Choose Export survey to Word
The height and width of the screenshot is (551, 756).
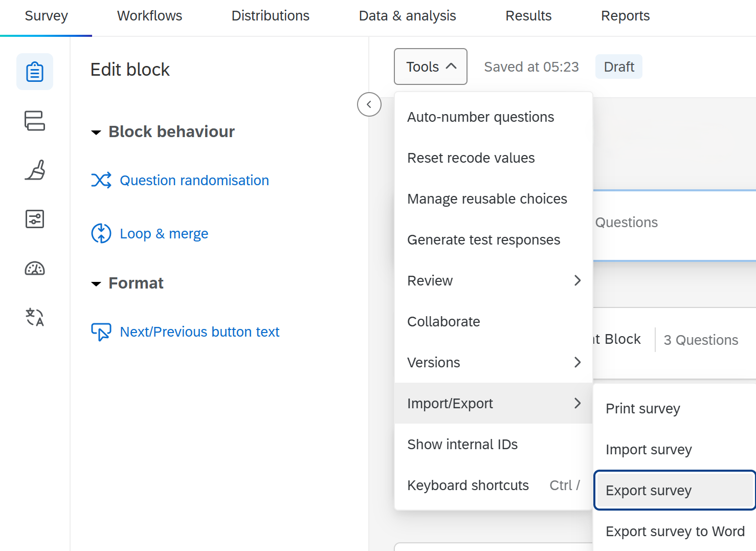tap(675, 531)
